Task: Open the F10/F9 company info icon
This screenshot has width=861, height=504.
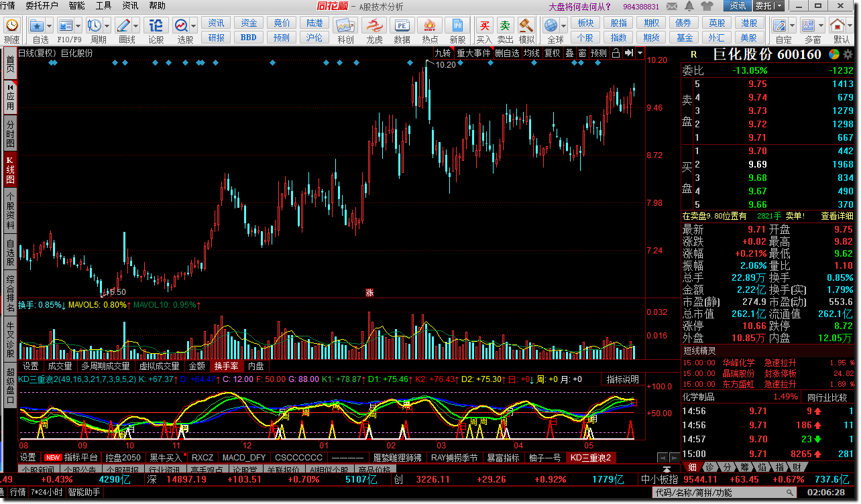Action: [66, 25]
